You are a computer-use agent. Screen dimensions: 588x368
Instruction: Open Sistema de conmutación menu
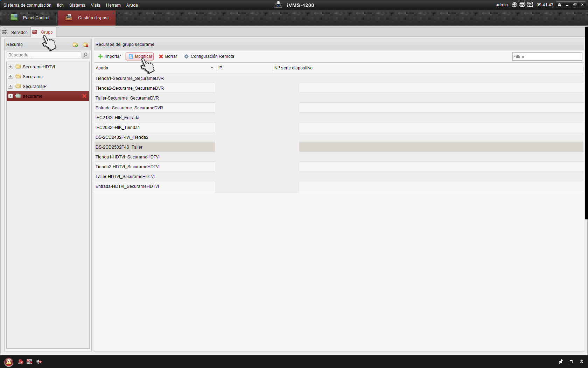27,5
